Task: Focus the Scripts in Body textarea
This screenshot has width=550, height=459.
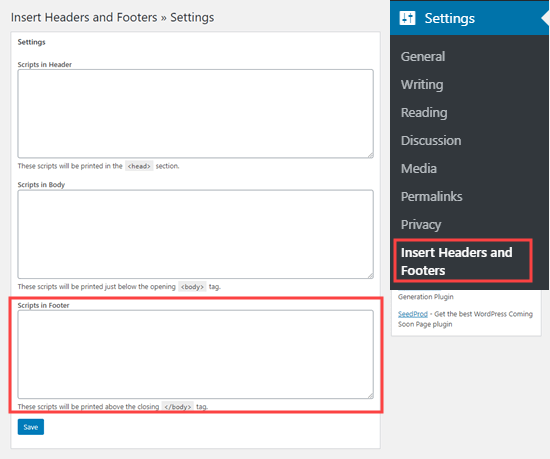Action: [195, 234]
